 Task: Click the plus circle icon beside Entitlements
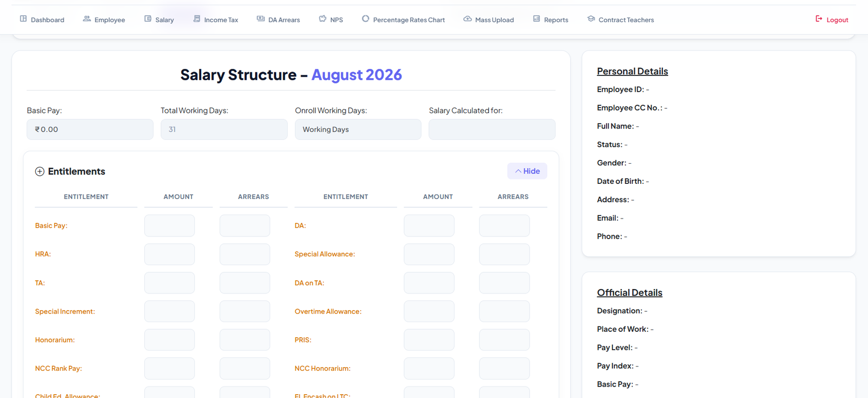click(40, 171)
